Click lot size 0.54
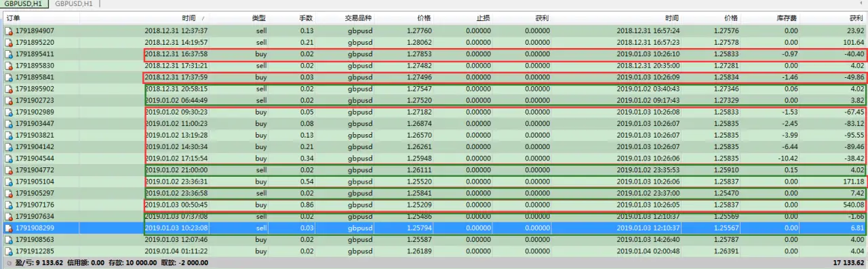The height and width of the screenshot is (269, 868). (307, 182)
